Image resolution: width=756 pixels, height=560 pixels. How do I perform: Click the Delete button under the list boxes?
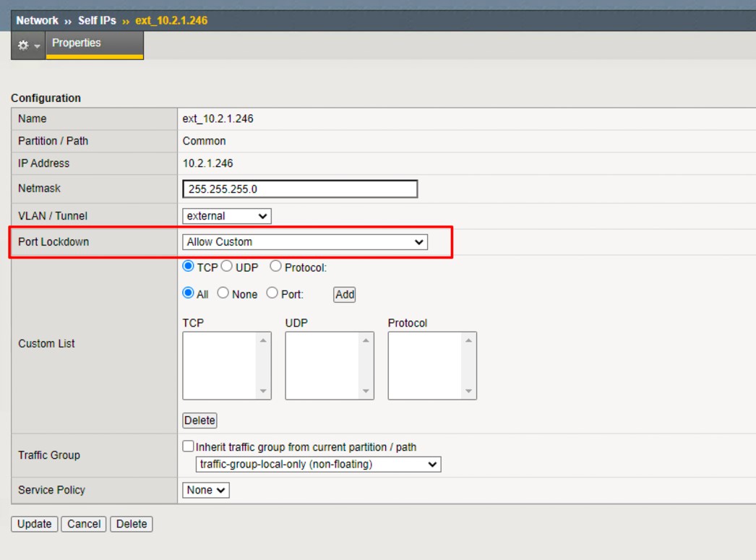pos(199,421)
